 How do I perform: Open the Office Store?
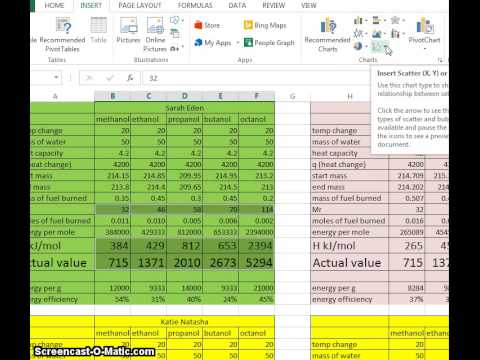point(207,25)
